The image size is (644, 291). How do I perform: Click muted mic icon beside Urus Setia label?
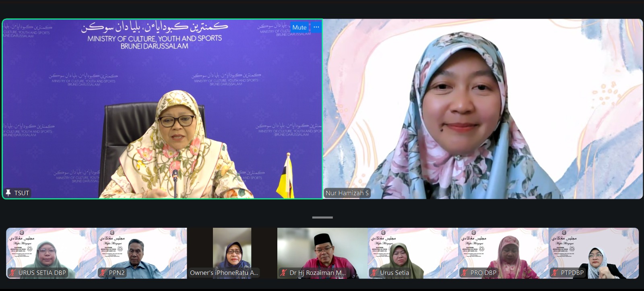[374, 273]
